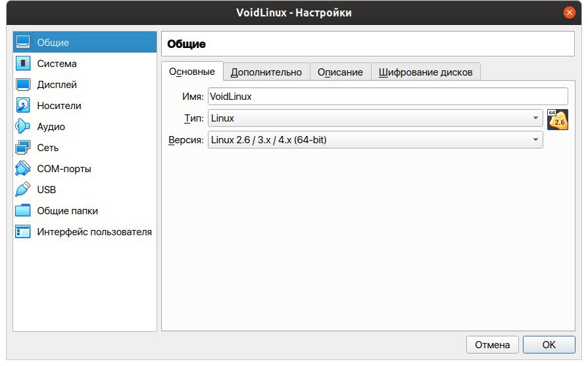Select the Аудио label in sidebar
This screenshot has width=588, height=366.
pos(51,127)
